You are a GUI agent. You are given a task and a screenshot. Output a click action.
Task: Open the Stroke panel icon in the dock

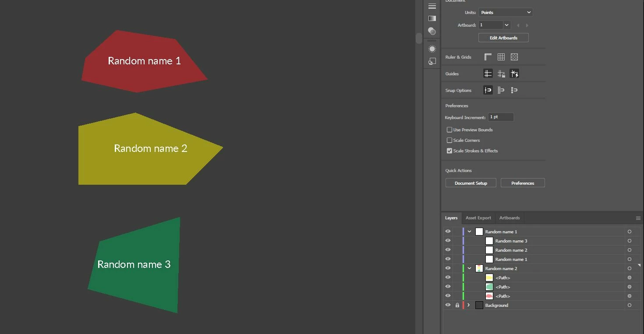coord(432,6)
